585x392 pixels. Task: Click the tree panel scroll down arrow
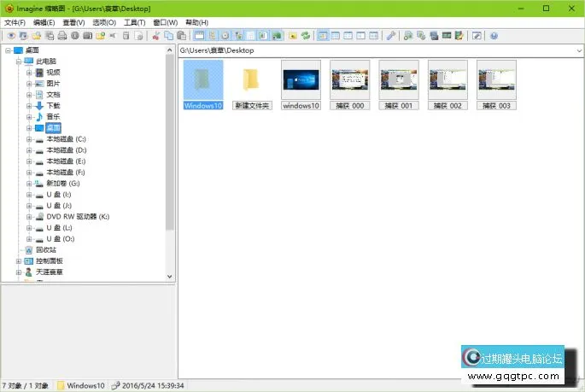pyautogui.click(x=170, y=277)
